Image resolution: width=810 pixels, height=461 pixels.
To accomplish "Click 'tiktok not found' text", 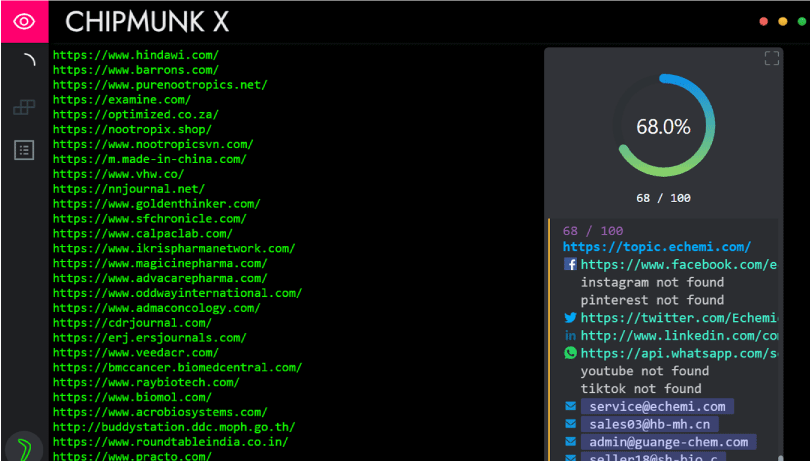I will pos(641,389).
